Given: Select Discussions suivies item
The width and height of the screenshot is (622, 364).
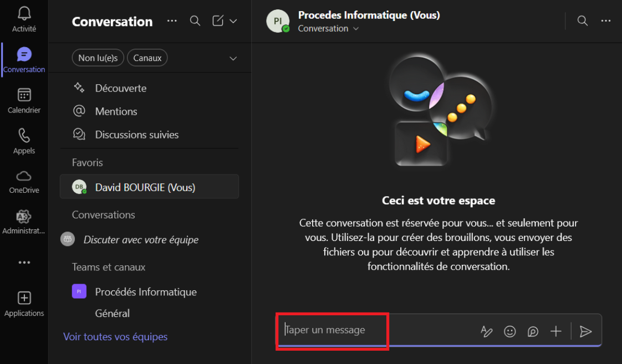Looking at the screenshot, I should (136, 135).
